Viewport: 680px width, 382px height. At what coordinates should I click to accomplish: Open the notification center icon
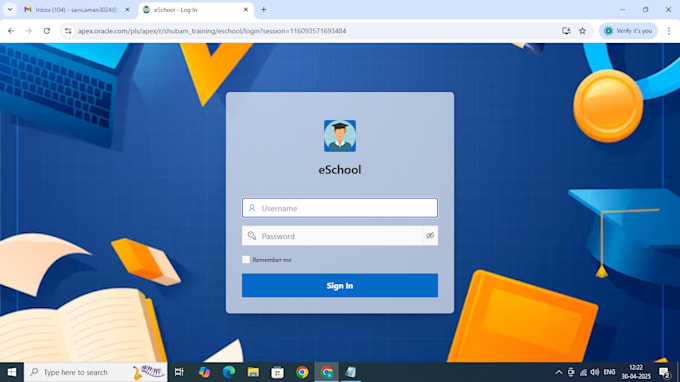[x=664, y=372]
